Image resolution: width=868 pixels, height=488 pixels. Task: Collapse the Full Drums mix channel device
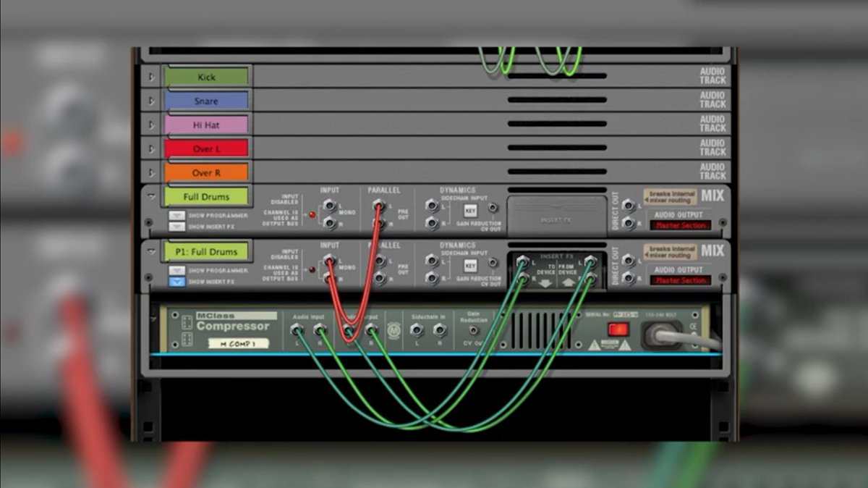click(151, 195)
